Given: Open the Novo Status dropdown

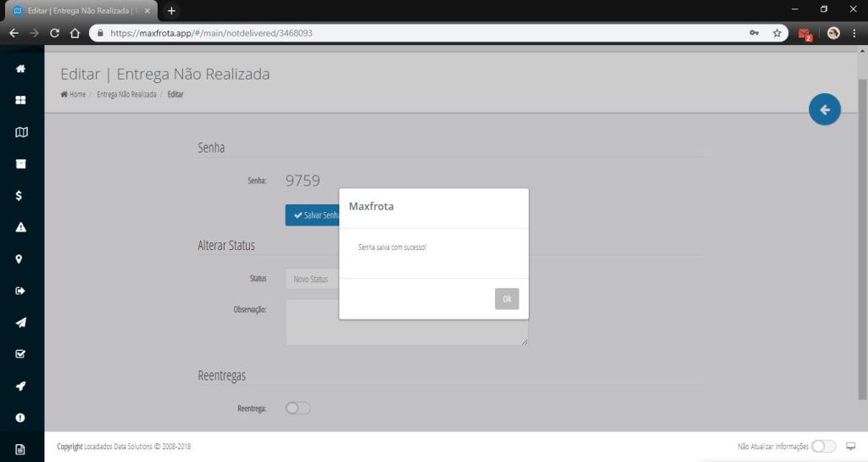Looking at the screenshot, I should pyautogui.click(x=312, y=279).
